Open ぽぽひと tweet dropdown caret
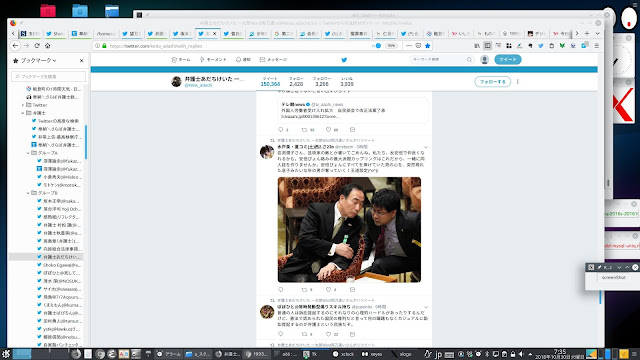This screenshot has height=360, width=640. tap(426, 307)
